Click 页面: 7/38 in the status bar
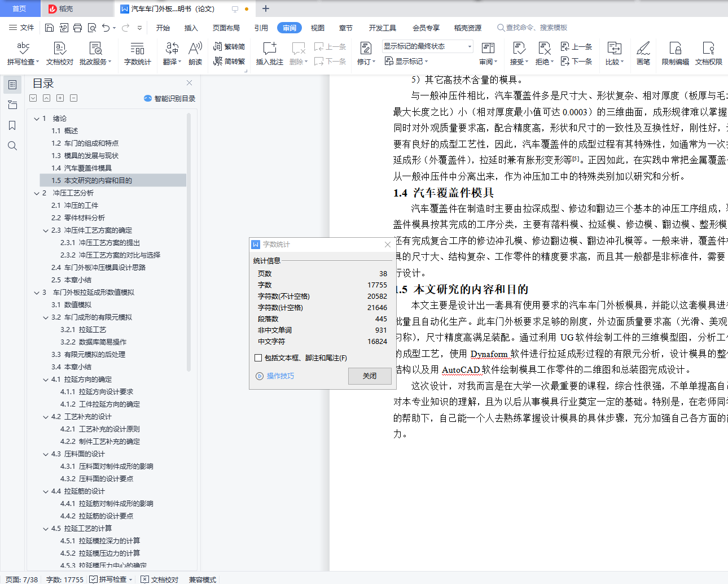This screenshot has height=584, width=728. pyautogui.click(x=22, y=579)
